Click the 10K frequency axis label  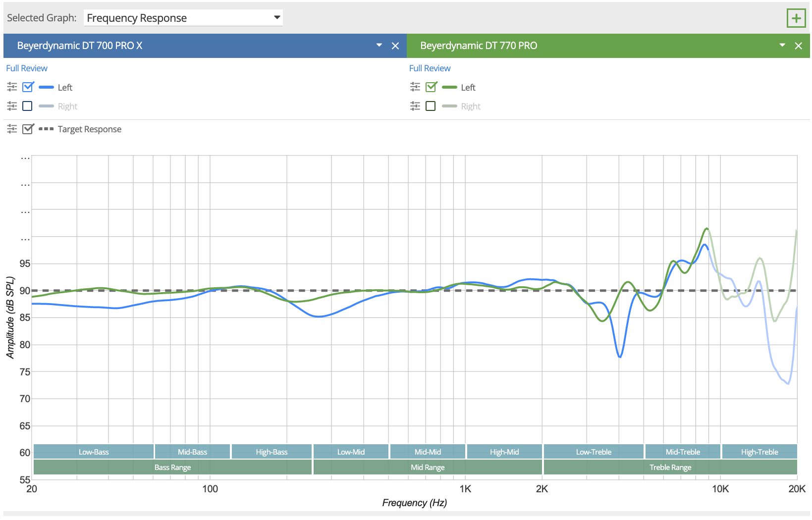(720, 489)
